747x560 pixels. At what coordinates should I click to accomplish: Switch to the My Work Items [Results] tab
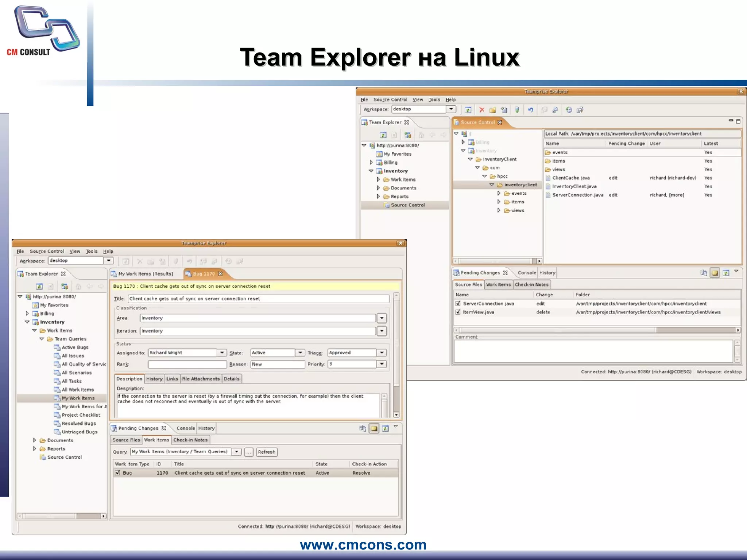pyautogui.click(x=146, y=274)
